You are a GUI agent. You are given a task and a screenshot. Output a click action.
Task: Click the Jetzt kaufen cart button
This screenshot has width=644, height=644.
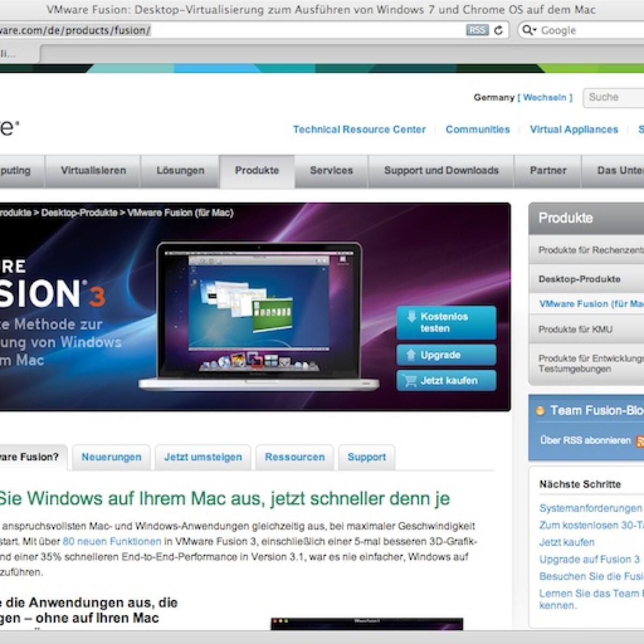(446, 380)
